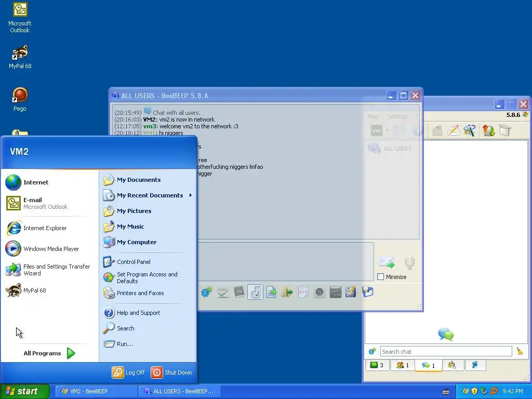The width and height of the screenshot is (532, 399).
Task: Launch Windows Media Player
Action: pyautogui.click(x=49, y=249)
